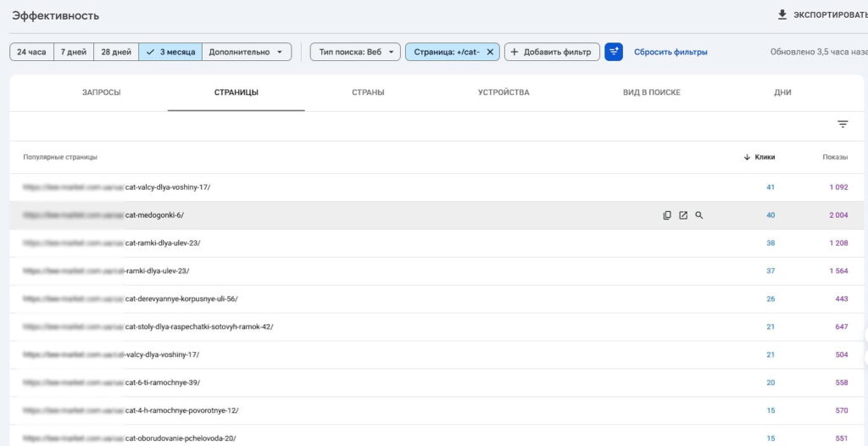The width and height of the screenshot is (868, 446).
Task: Select the 24 часа date range
Action: click(x=31, y=52)
